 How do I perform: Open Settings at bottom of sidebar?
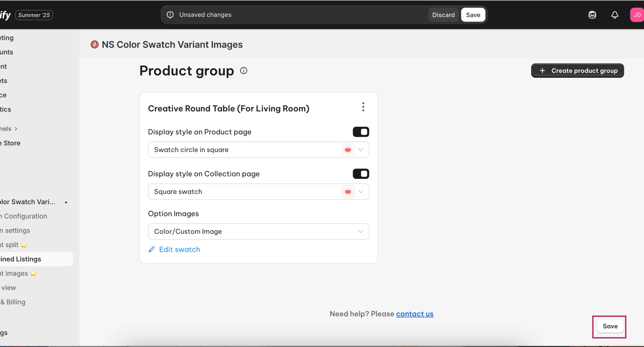pyautogui.click(x=4, y=333)
